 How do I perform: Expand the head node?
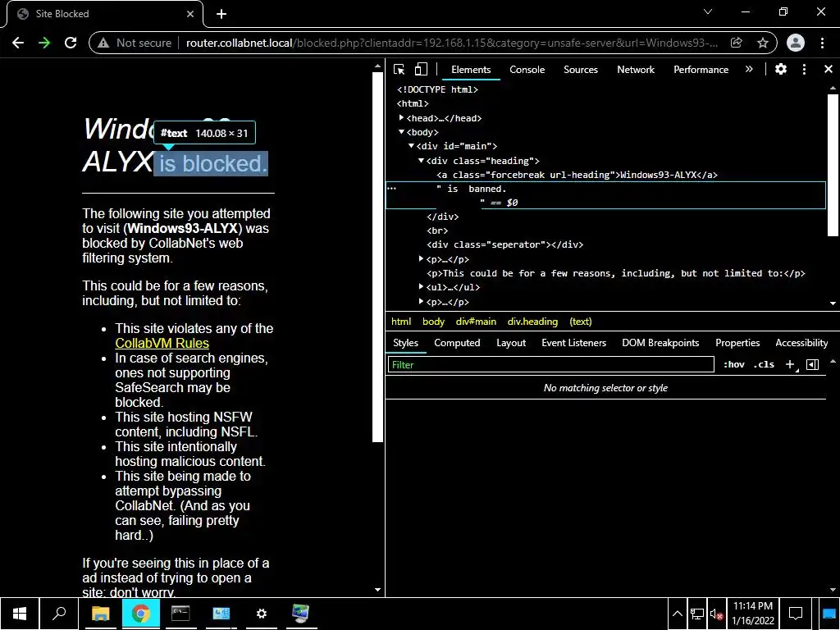click(401, 118)
